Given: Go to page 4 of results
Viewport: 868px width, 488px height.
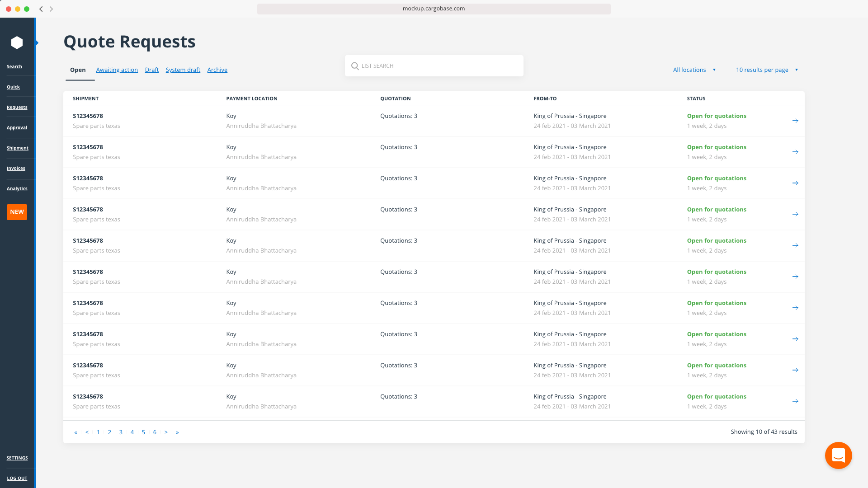Looking at the screenshot, I should 132,432.
